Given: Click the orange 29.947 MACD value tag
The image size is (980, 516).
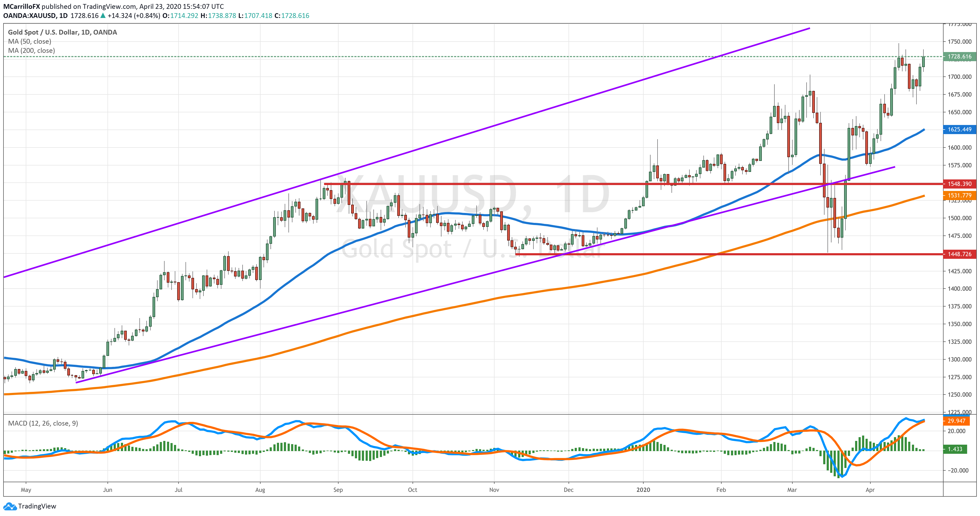Looking at the screenshot, I should [x=956, y=421].
